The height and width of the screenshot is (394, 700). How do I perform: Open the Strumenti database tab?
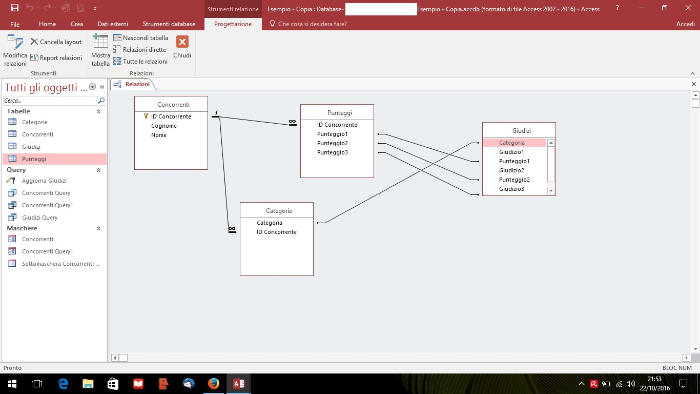pos(169,24)
